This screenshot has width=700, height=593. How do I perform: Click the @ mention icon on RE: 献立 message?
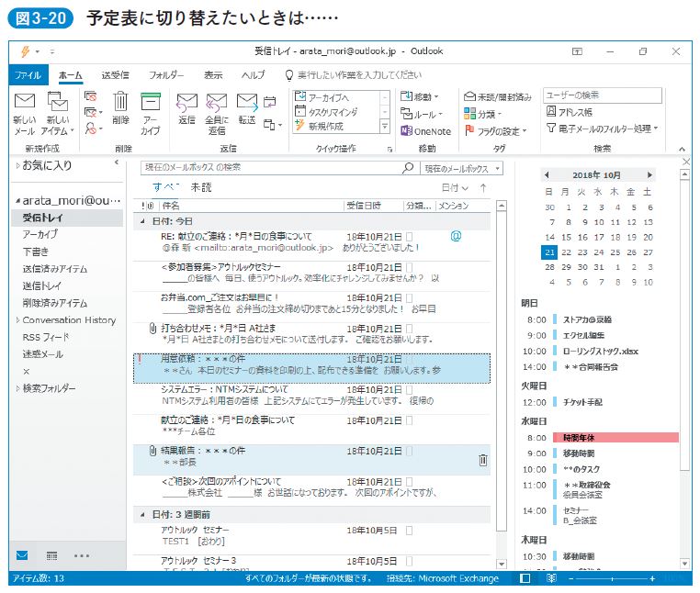tap(456, 236)
